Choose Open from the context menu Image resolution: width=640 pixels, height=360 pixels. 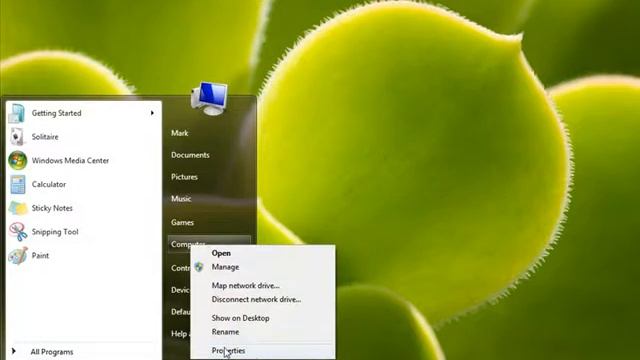[221, 253]
